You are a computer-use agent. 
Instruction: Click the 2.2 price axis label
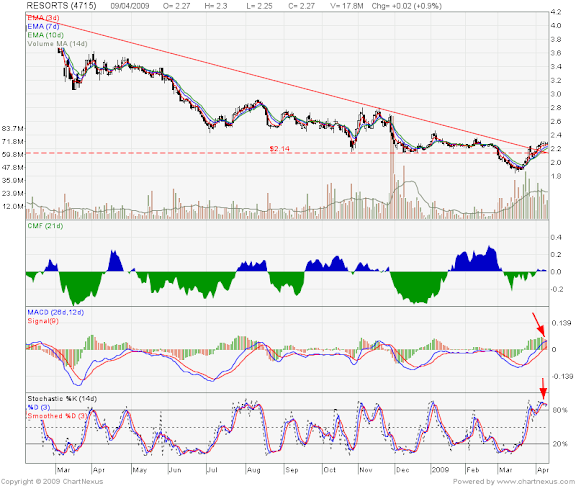(x=556, y=149)
